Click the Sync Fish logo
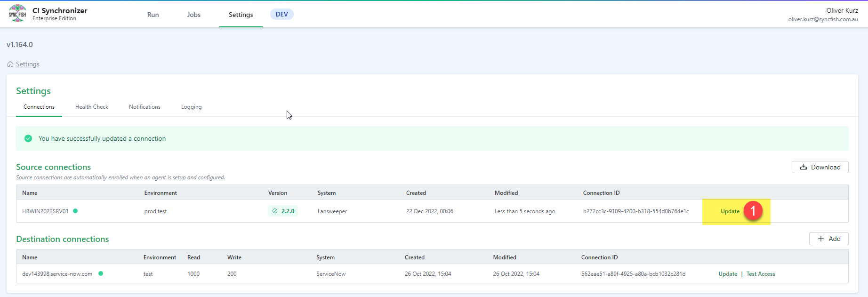 (x=17, y=14)
